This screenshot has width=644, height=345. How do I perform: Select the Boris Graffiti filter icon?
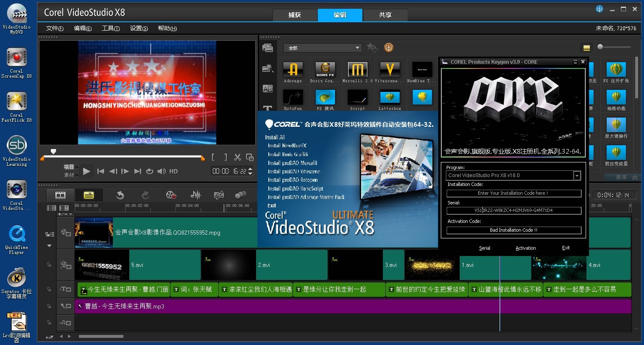[325, 70]
